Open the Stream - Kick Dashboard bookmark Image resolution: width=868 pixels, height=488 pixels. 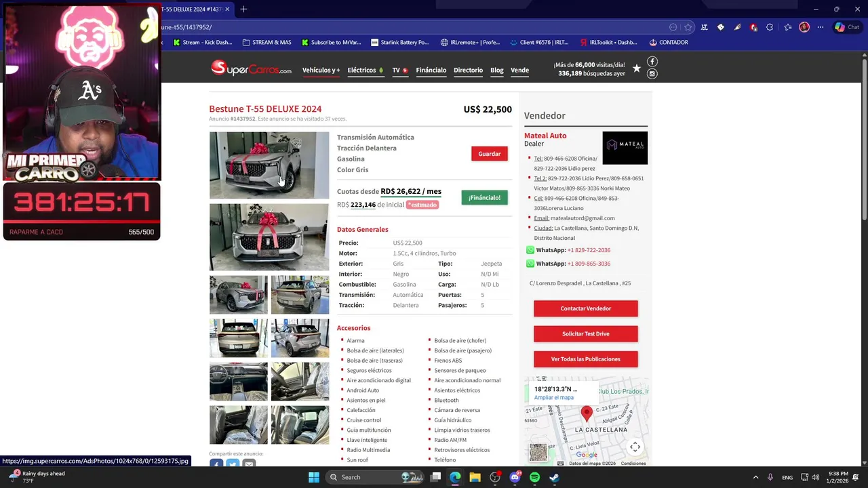pos(203,42)
